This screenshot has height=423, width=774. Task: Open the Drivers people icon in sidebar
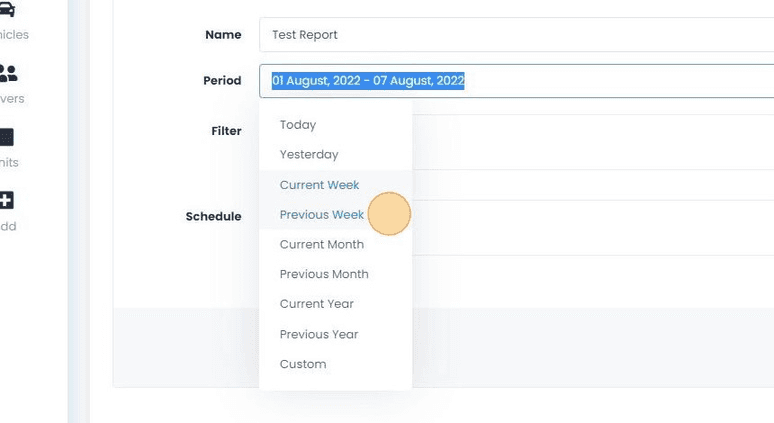click(x=8, y=73)
